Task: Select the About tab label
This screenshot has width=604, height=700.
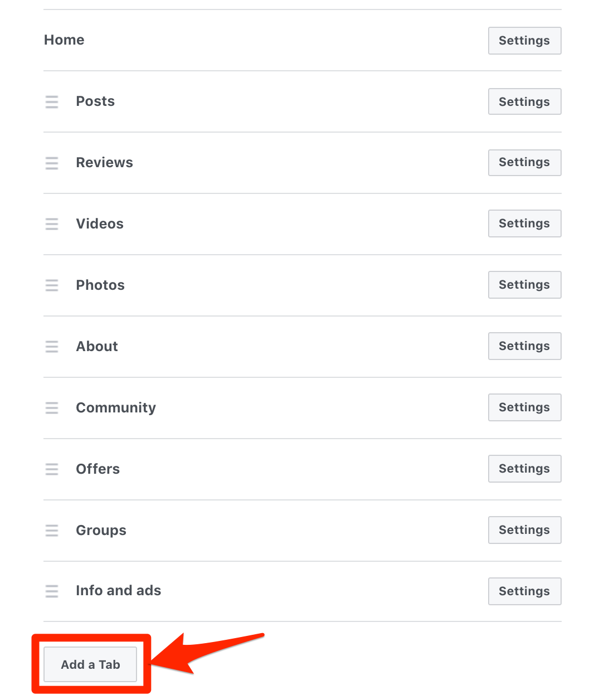Action: tap(97, 347)
